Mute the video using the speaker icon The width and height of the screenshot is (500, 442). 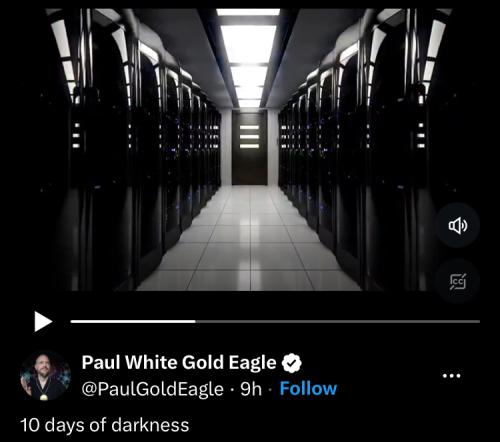[x=458, y=226]
